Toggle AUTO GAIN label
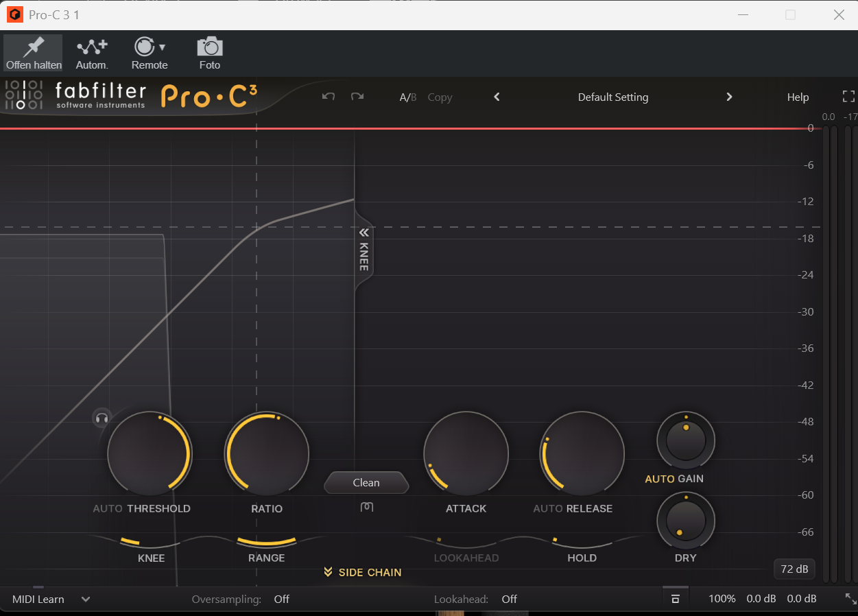 (x=674, y=479)
